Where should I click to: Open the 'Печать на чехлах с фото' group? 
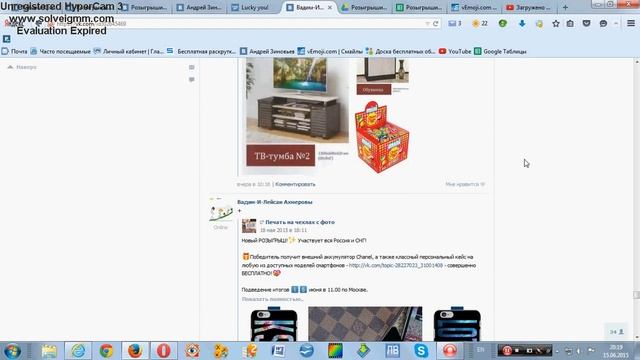coord(300,222)
